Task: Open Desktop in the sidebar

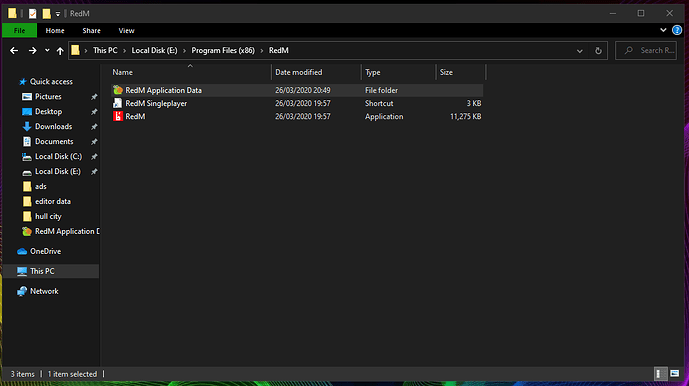Action: (48, 111)
